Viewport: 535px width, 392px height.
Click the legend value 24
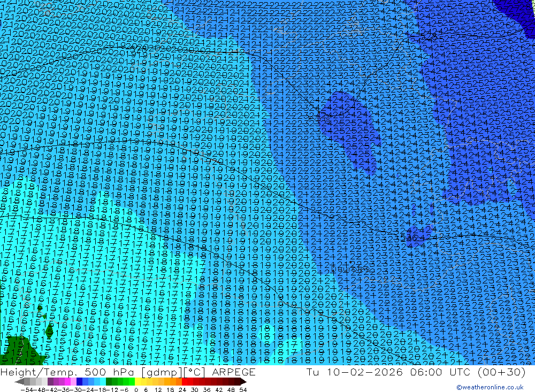(182, 390)
